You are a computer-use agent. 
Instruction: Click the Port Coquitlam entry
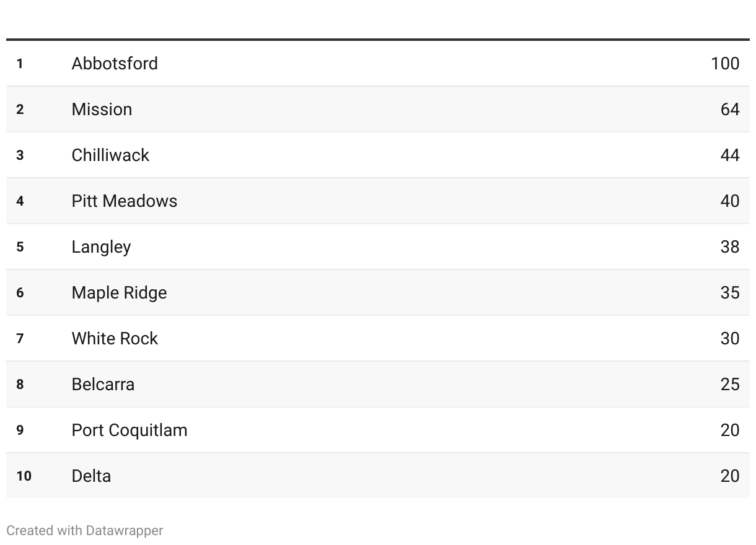(130, 430)
